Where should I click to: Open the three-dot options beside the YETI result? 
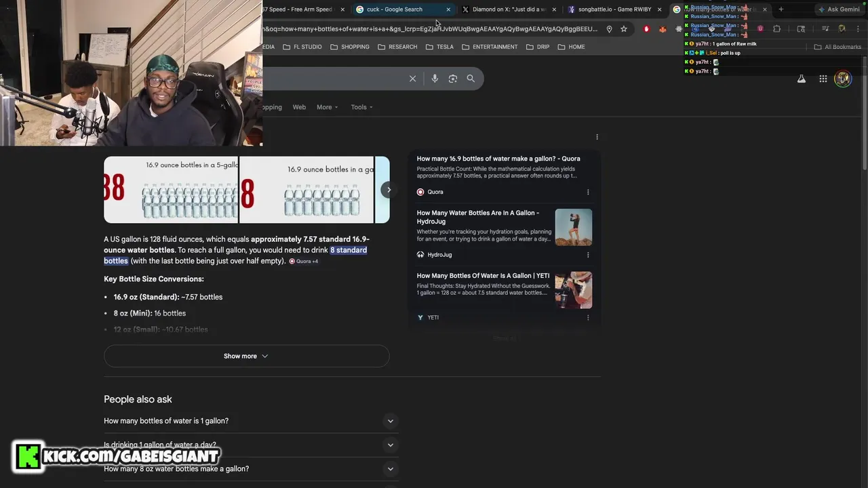coord(588,317)
